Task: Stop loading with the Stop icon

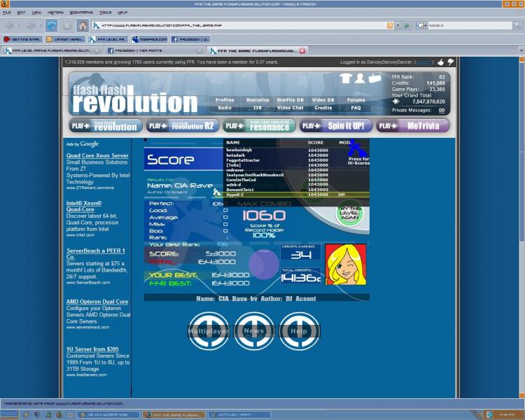Action: click(67, 25)
